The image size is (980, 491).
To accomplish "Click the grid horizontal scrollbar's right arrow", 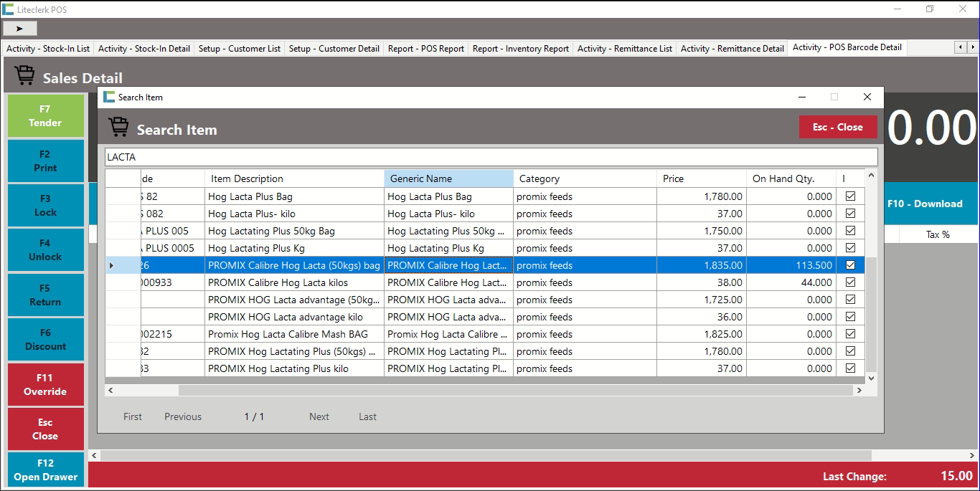I will point(859,391).
